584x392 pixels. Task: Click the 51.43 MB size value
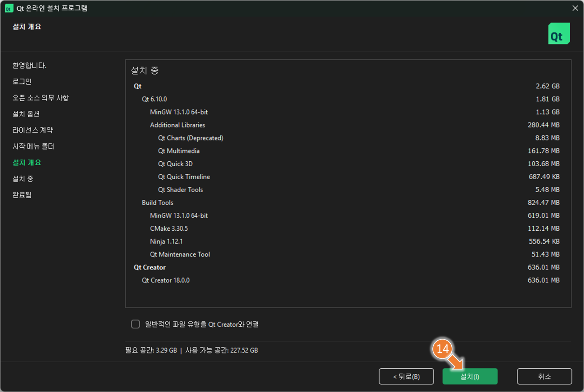tap(545, 254)
